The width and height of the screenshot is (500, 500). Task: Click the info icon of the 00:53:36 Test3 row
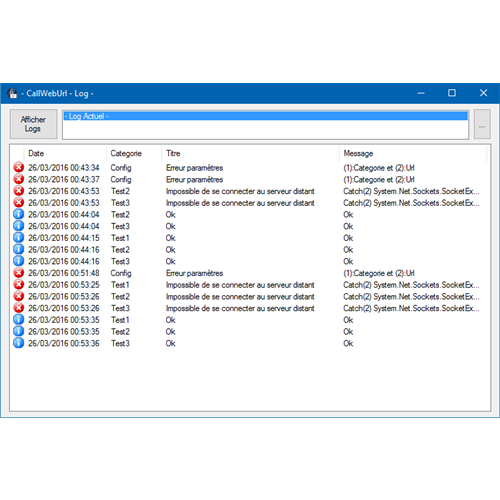19,343
